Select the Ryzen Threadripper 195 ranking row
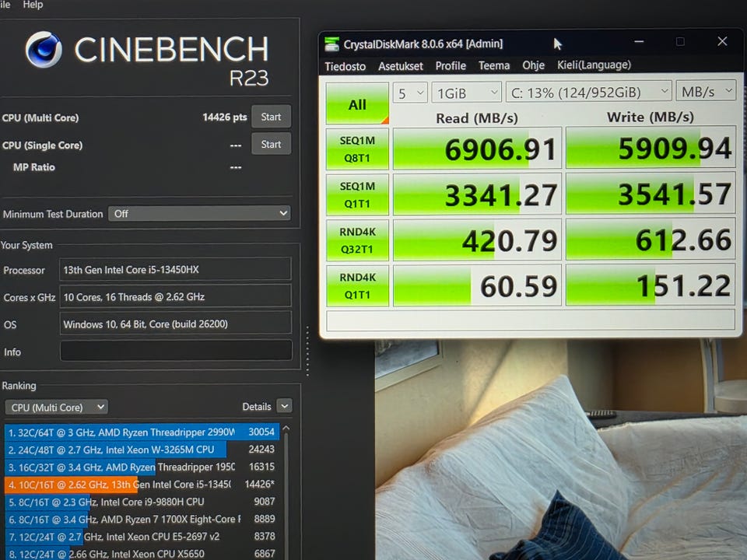This screenshot has height=560, width=747. 142,467
